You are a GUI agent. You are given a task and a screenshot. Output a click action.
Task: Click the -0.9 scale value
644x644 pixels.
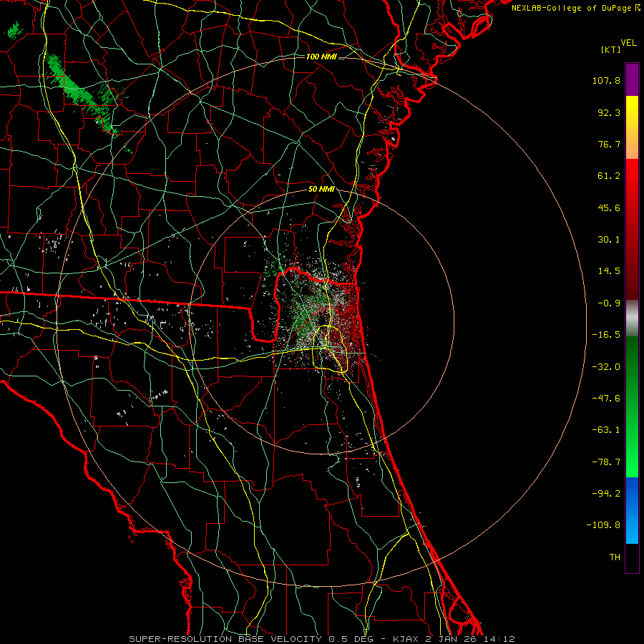coord(609,303)
